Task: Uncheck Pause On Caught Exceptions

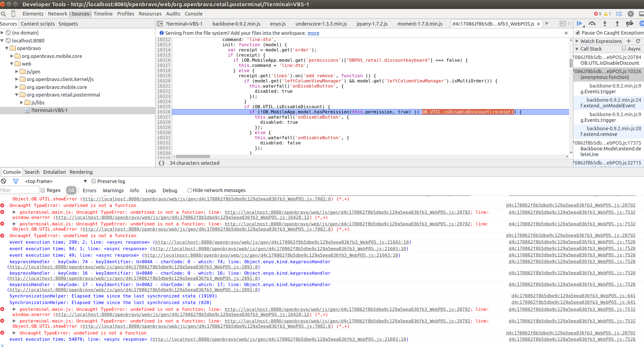Action: coord(578,33)
